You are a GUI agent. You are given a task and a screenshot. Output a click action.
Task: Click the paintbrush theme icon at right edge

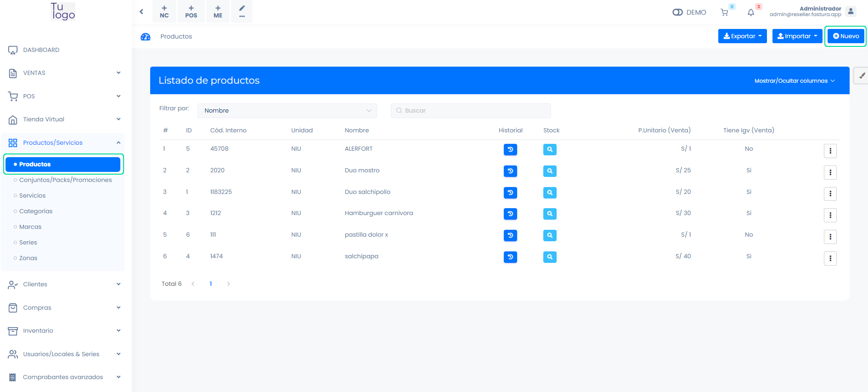(862, 76)
